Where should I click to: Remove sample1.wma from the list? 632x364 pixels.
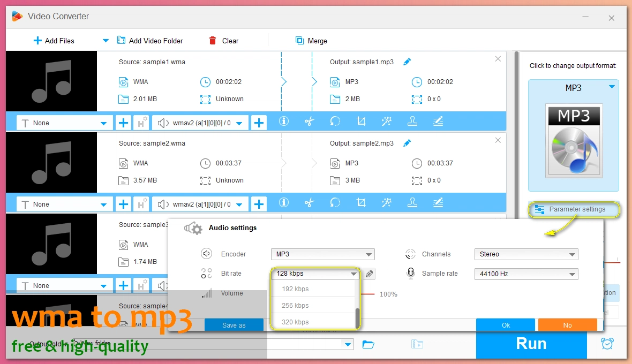(x=498, y=59)
